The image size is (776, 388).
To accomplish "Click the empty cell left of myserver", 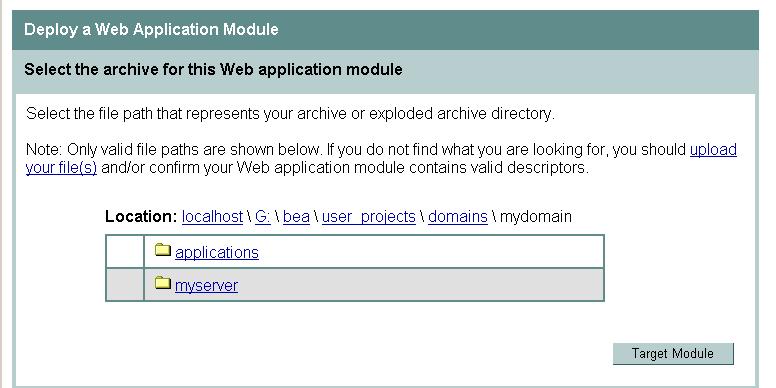I will pyautogui.click(x=125, y=285).
